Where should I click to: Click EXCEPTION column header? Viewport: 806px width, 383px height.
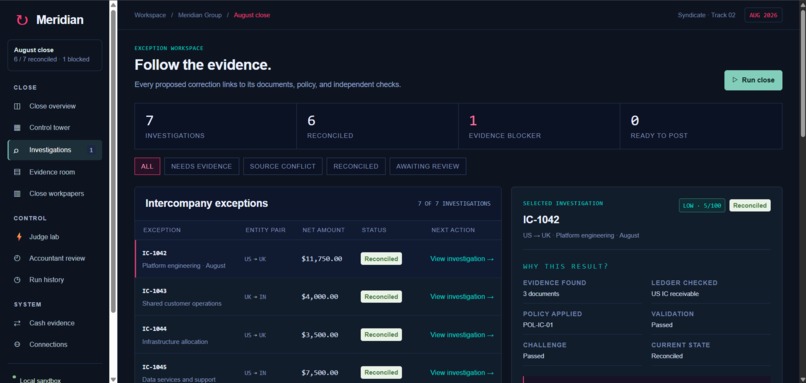(x=162, y=230)
